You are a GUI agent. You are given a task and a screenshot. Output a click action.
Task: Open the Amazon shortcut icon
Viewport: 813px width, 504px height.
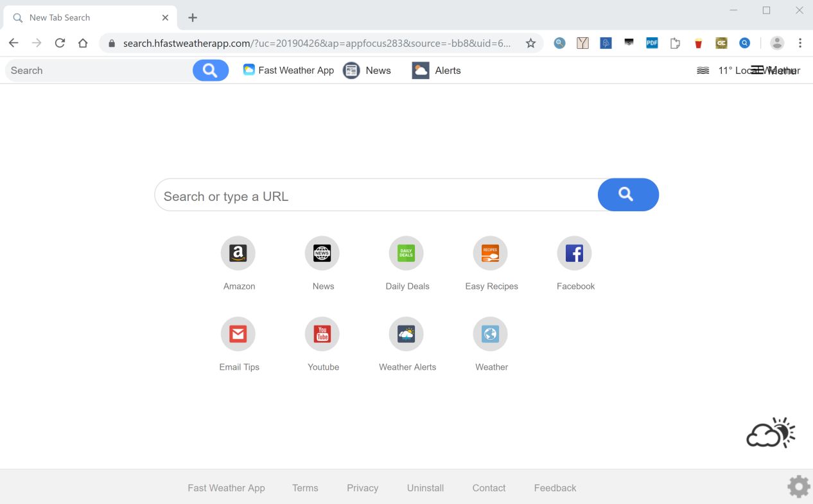coord(238,253)
